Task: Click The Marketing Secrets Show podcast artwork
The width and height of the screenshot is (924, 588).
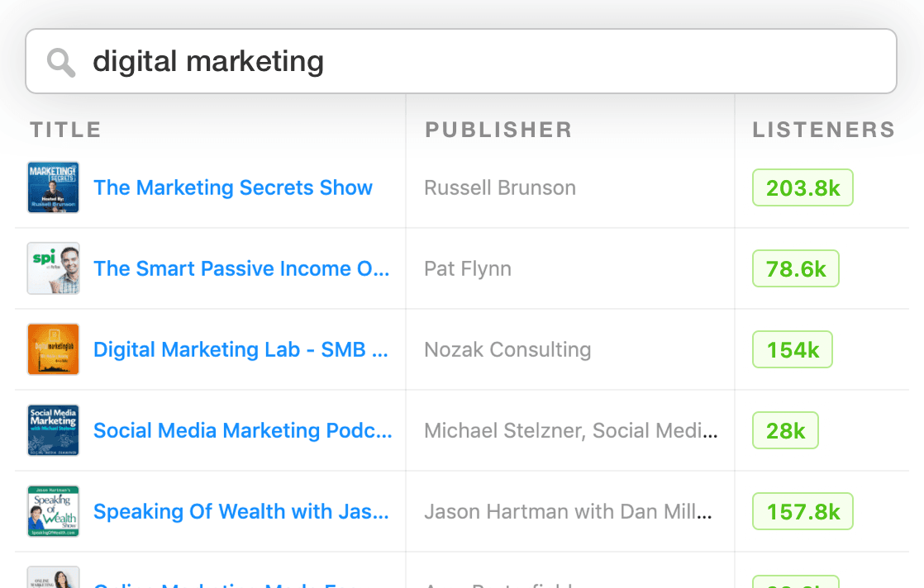Action: (x=53, y=187)
